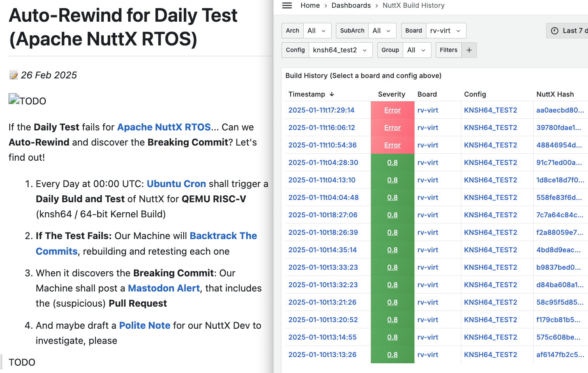Click the Filters label
Viewport: 588px width, 373px height.
pos(449,50)
